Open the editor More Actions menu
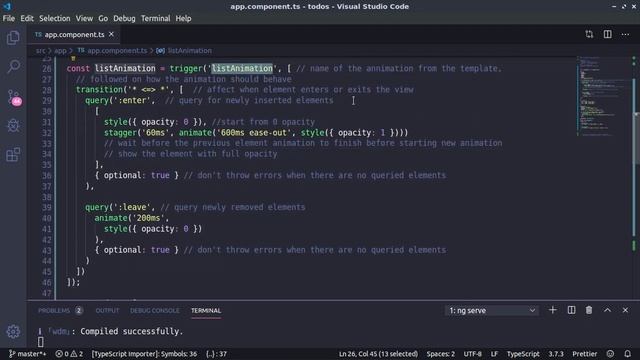Image resolution: width=640 pixels, height=360 pixels. pyautogui.click(x=625, y=34)
